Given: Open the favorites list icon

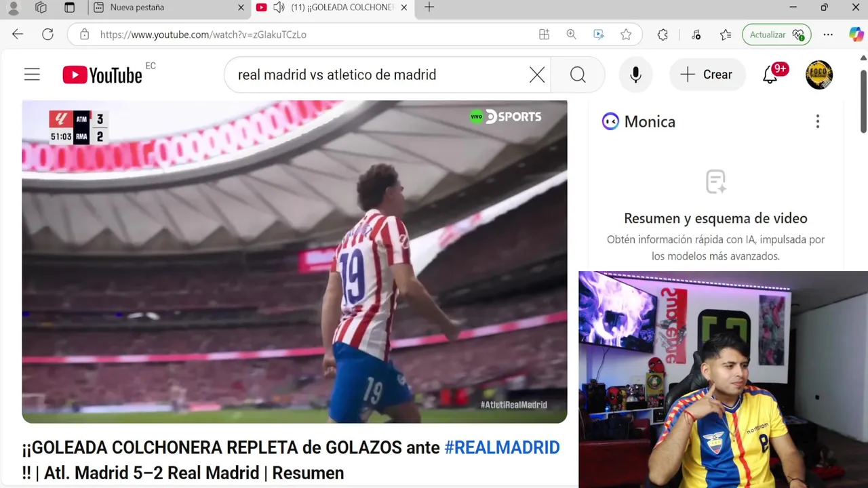Looking at the screenshot, I should click(x=726, y=35).
